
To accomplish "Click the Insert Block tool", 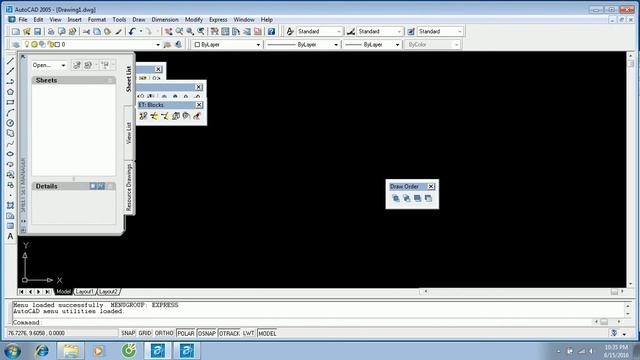I will 10,175.
